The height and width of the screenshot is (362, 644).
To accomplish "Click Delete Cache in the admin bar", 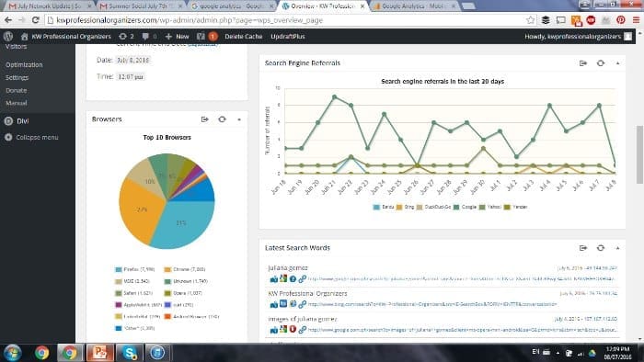I will point(244,36).
